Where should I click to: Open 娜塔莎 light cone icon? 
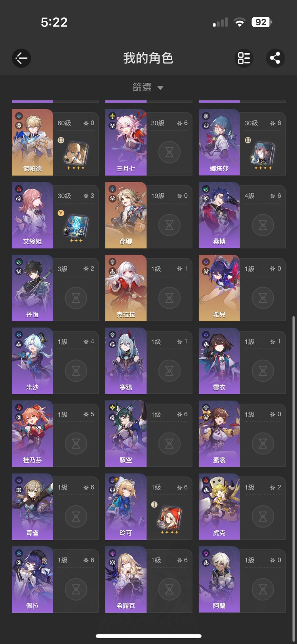tap(263, 154)
